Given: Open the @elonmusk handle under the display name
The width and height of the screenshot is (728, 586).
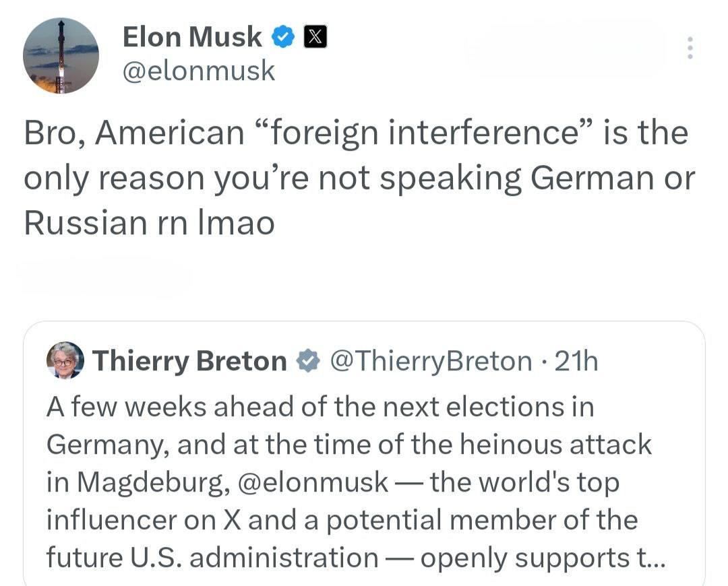Looking at the screenshot, I should [199, 70].
